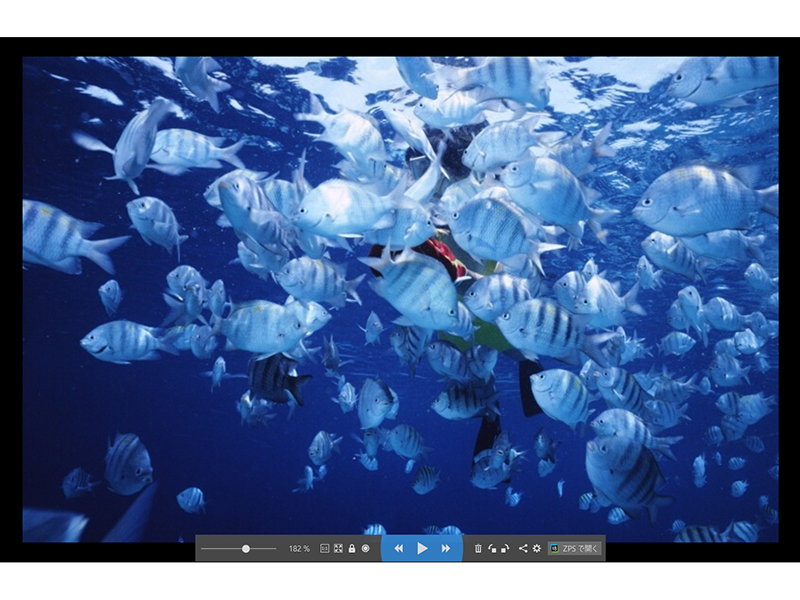Click the 'ZPS で開く' button
Screen dimensions: 800x600
575,548
